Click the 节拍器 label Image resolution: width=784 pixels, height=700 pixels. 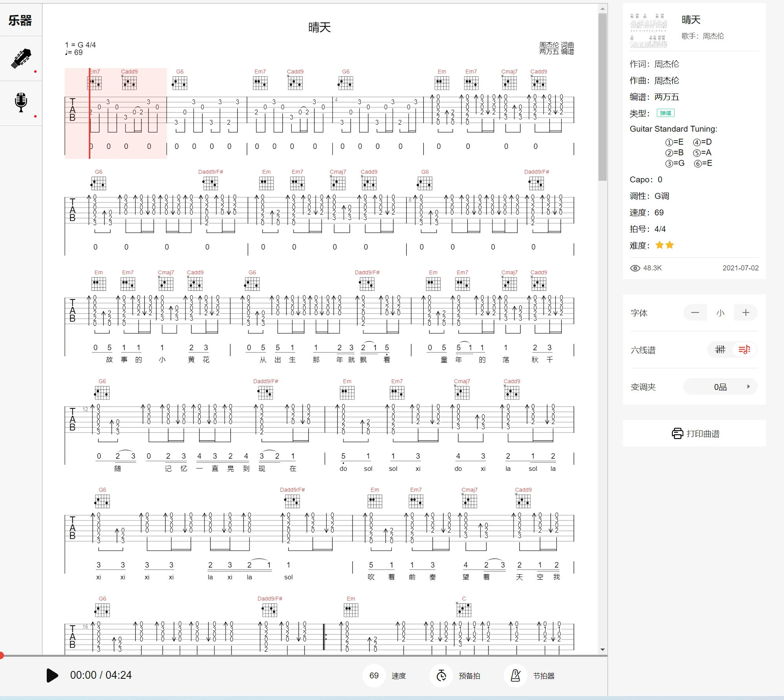(x=544, y=676)
